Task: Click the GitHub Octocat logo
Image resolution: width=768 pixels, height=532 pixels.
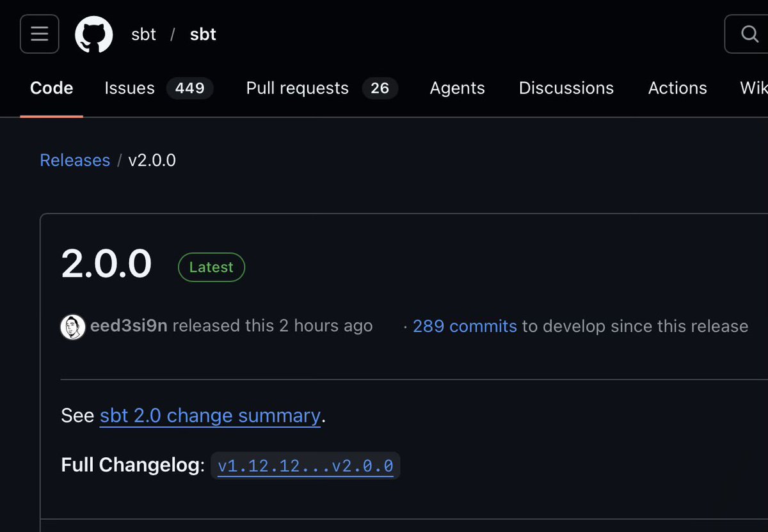Action: pyautogui.click(x=94, y=34)
